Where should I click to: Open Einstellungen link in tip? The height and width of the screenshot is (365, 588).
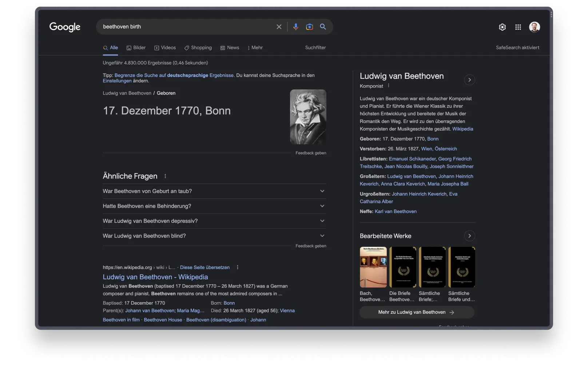tap(117, 81)
